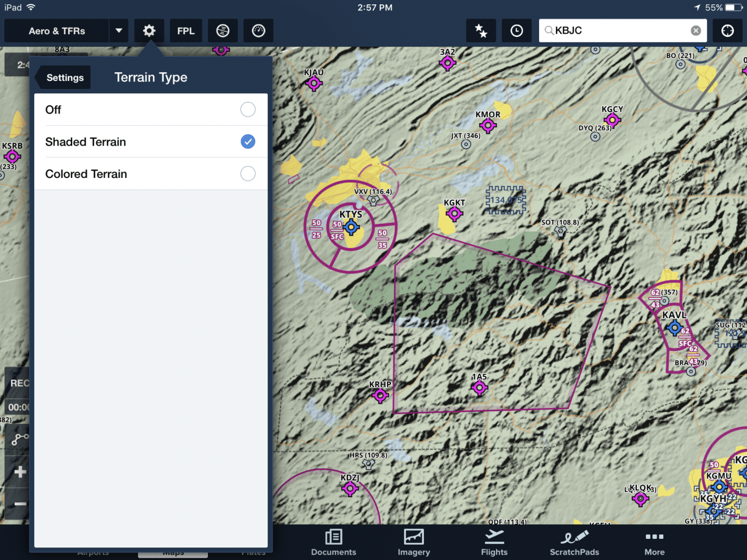Show recents with the clock icon
Image resolution: width=747 pixels, height=560 pixels.
tap(516, 30)
